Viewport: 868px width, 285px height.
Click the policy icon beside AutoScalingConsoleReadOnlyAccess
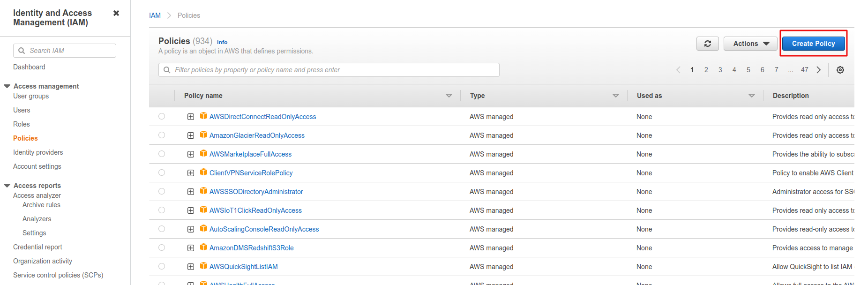[203, 228]
